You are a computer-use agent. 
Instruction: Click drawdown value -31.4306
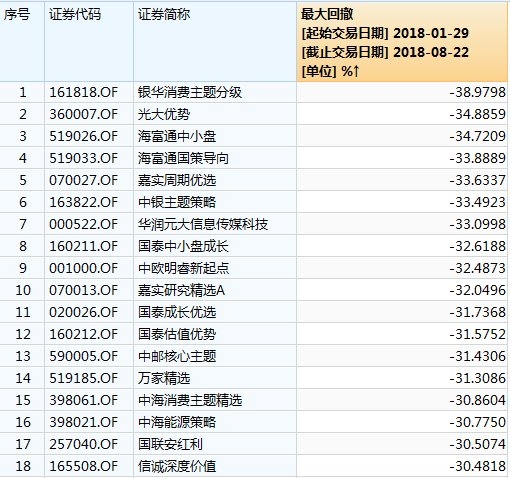pos(477,356)
